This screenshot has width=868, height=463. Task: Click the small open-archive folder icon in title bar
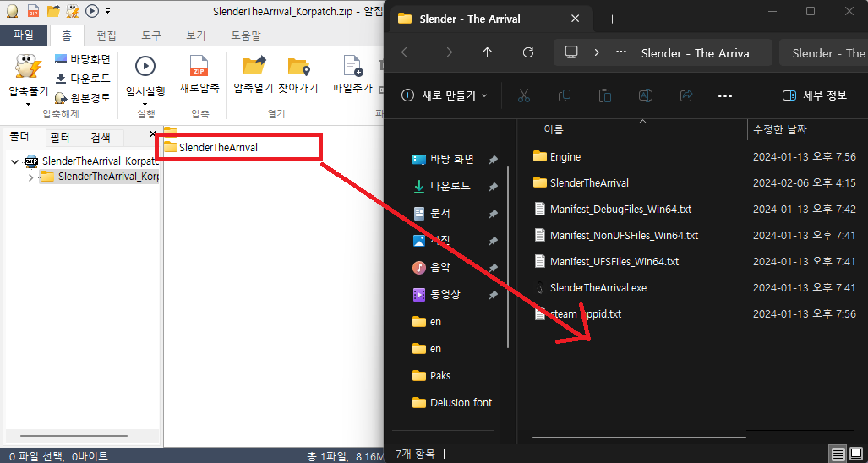click(53, 10)
